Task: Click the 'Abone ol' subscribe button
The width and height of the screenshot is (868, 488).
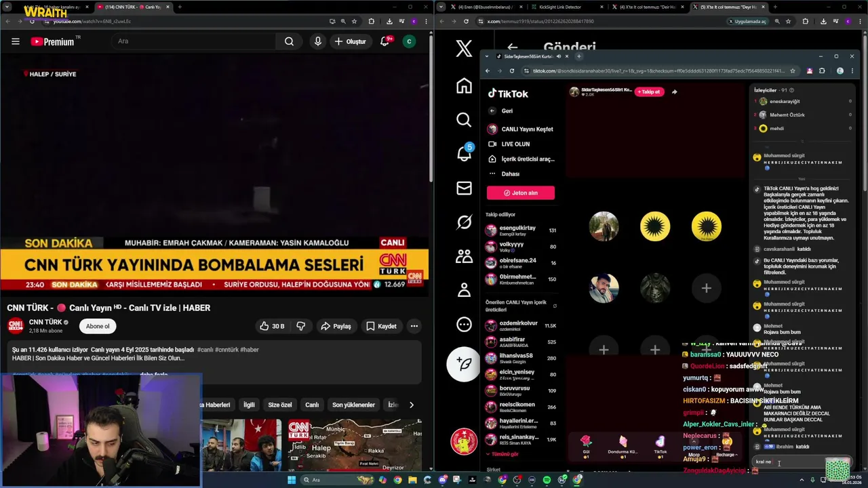Action: [98, 326]
